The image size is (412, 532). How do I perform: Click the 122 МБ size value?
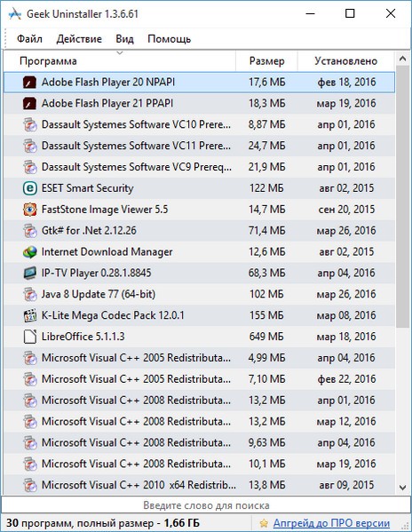coord(266,188)
